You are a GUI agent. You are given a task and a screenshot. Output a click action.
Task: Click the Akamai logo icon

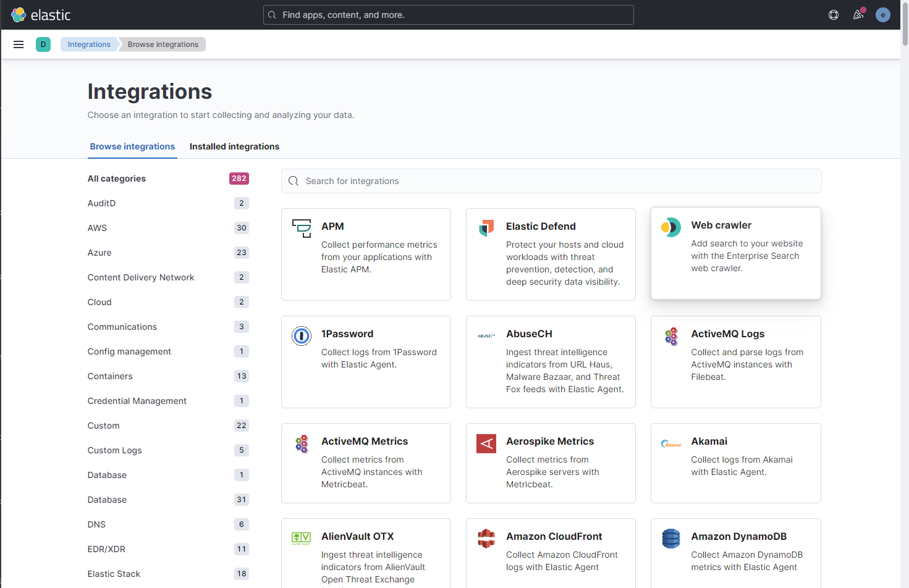click(x=671, y=443)
